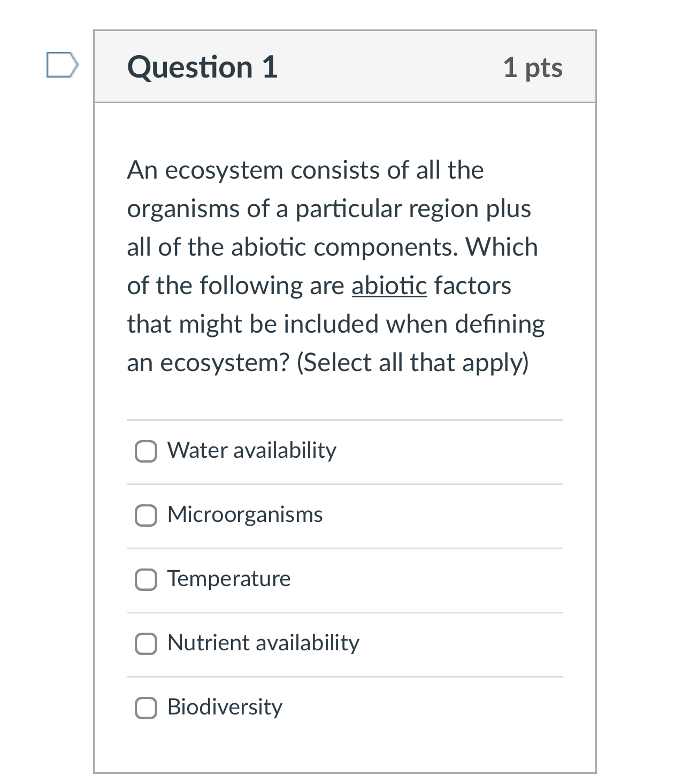The height and width of the screenshot is (784, 690).
Task: Check the Temperature checkbox
Action: (145, 580)
